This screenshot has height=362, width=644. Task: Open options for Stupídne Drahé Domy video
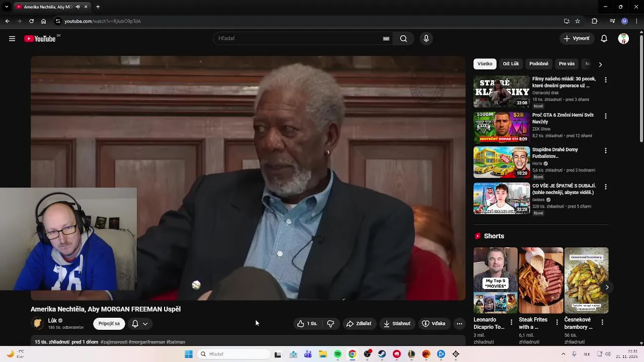coord(605,151)
